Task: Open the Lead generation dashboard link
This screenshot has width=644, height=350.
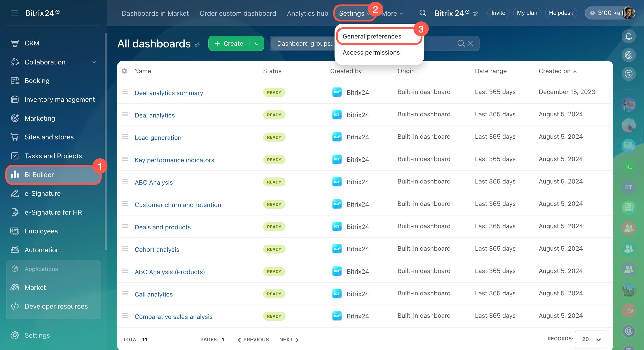Action: 158,137
